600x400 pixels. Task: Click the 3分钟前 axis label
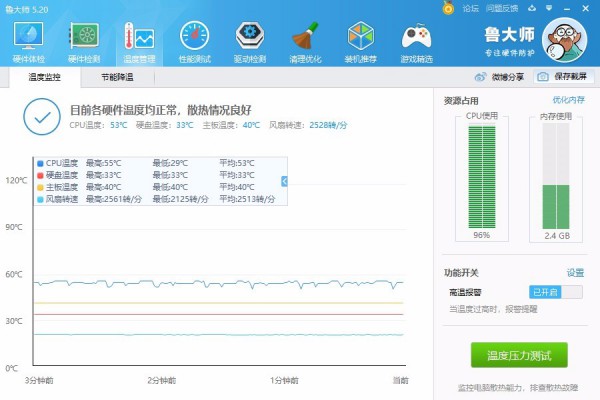[39, 380]
